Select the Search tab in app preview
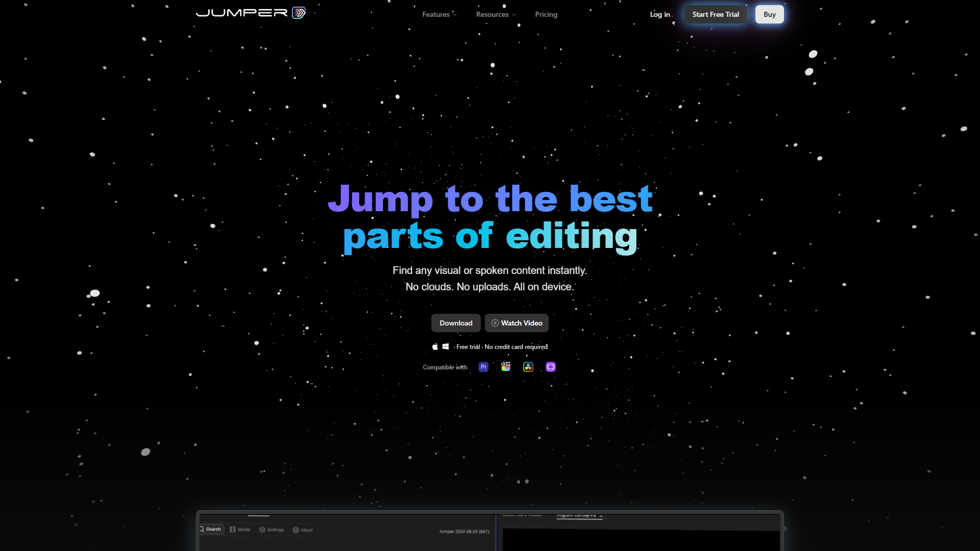Viewport: 980px width, 551px height. point(211,530)
